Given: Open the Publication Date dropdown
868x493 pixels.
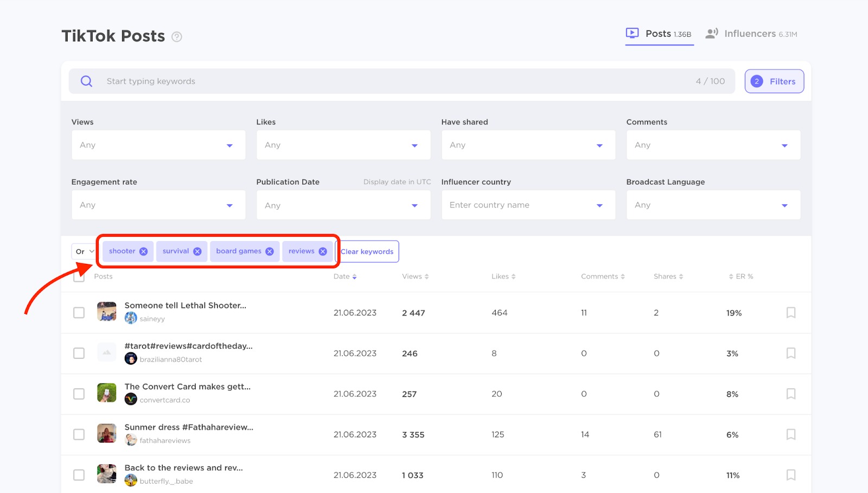Looking at the screenshot, I should pyautogui.click(x=343, y=205).
